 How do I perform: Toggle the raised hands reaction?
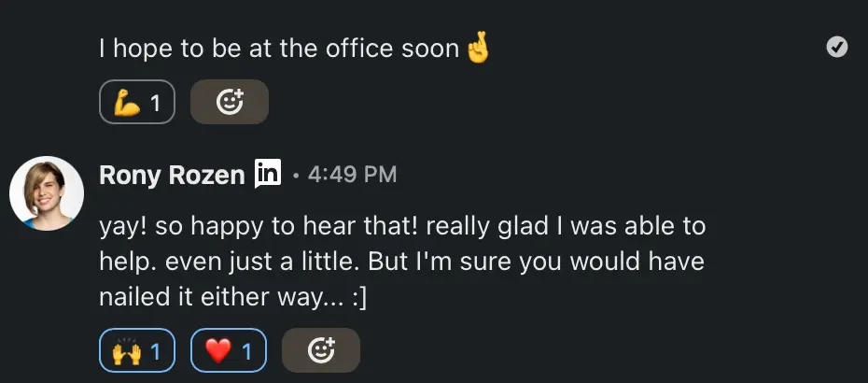click(136, 351)
